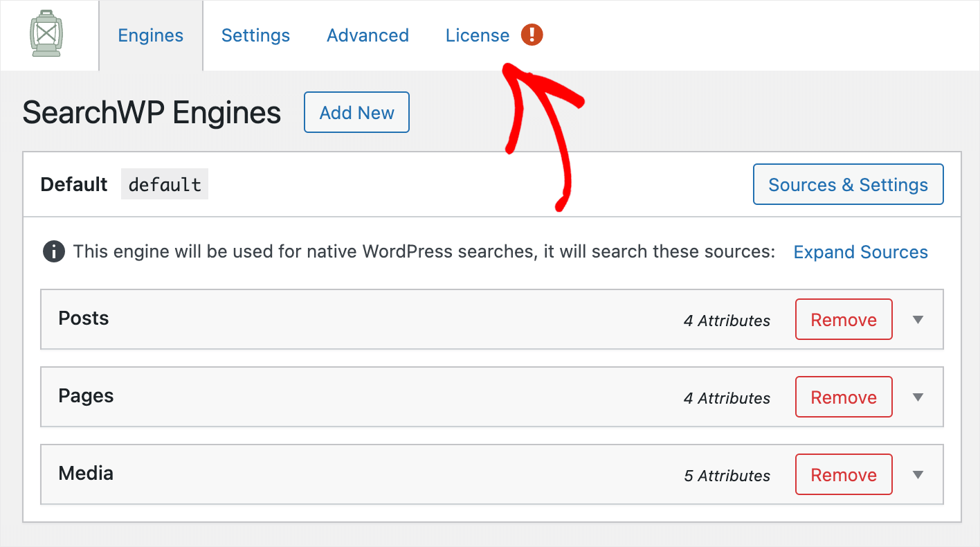
Task: Click the Add New engine button
Action: [356, 112]
